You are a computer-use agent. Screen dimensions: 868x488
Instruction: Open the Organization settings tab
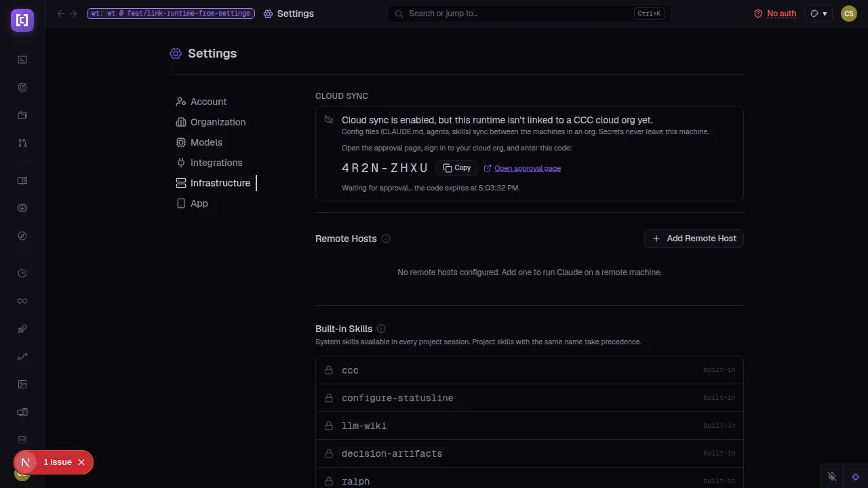point(211,122)
